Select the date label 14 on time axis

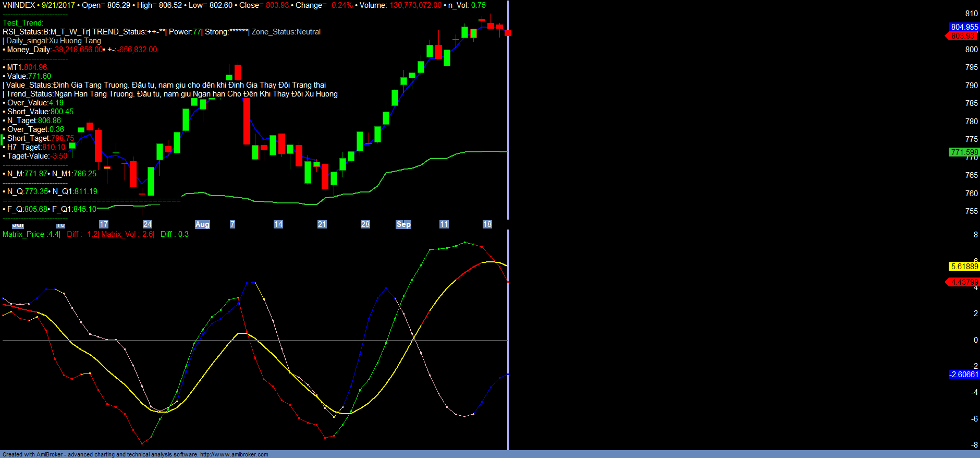[x=278, y=224]
